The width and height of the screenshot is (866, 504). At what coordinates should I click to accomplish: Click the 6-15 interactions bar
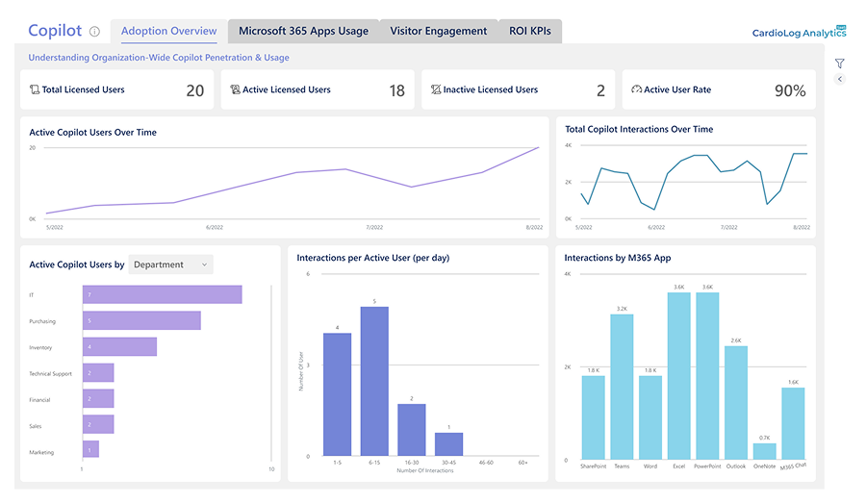tap(374, 381)
